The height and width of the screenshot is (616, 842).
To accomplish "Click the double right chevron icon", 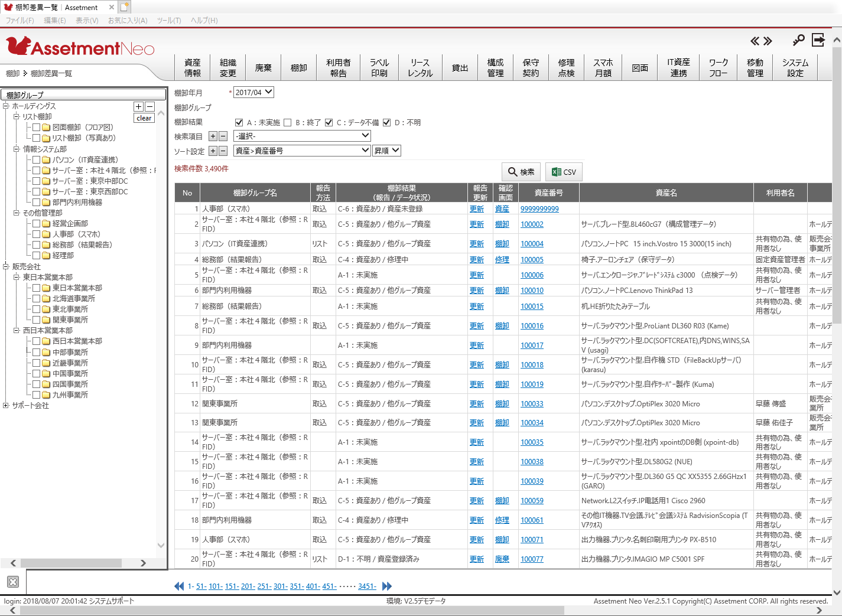I will point(768,41).
